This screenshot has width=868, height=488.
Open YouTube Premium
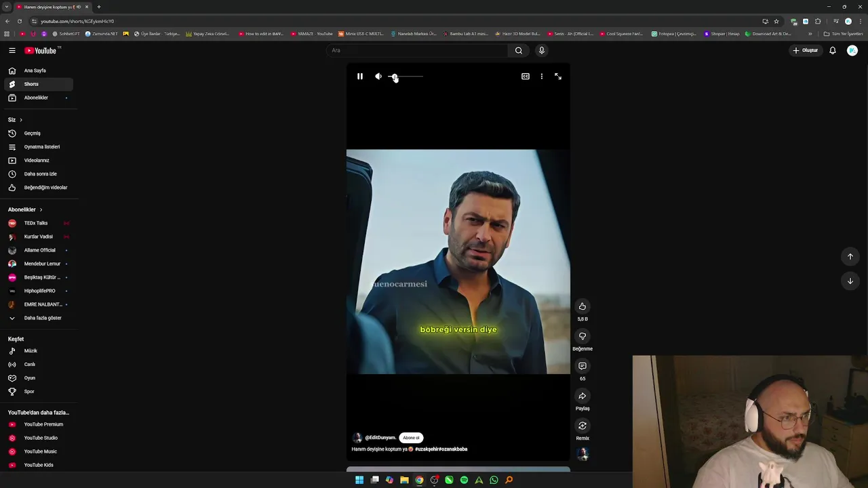pyautogui.click(x=38, y=424)
